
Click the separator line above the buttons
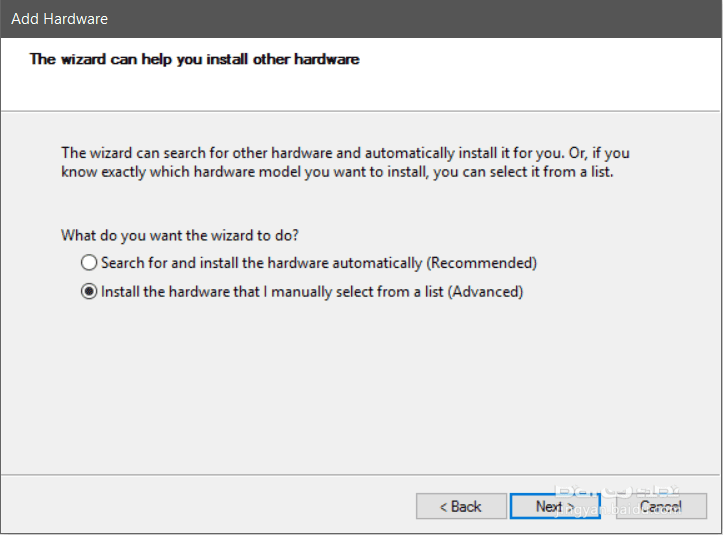pos(360,474)
